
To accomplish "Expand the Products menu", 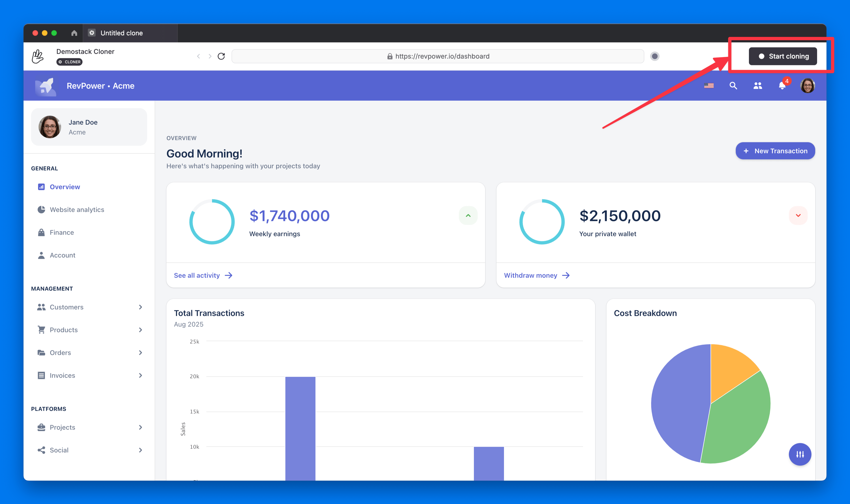I will (89, 330).
